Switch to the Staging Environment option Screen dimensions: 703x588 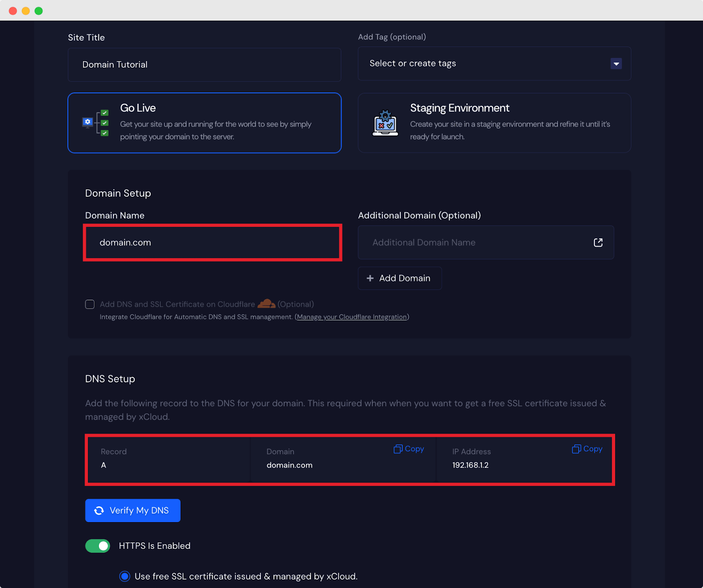[494, 123]
